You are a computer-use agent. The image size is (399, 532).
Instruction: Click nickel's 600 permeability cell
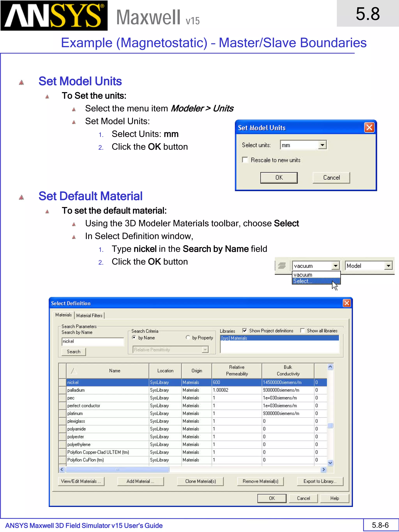tap(237, 382)
